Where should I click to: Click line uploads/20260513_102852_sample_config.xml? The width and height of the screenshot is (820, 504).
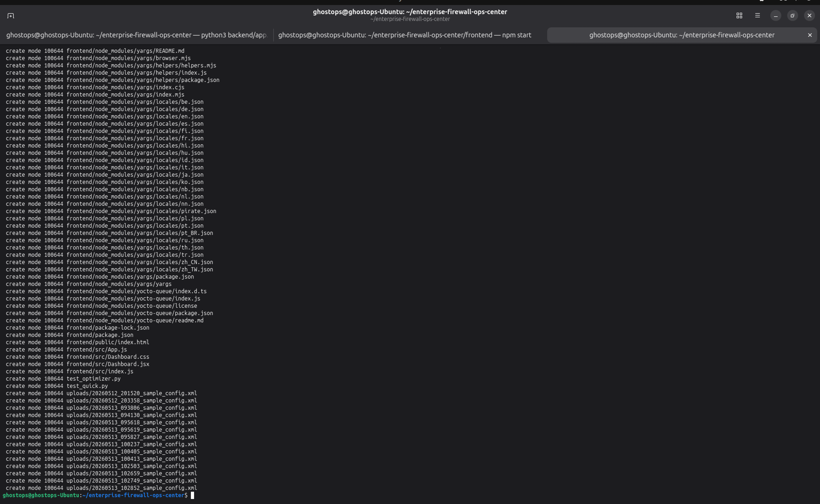tap(101, 488)
